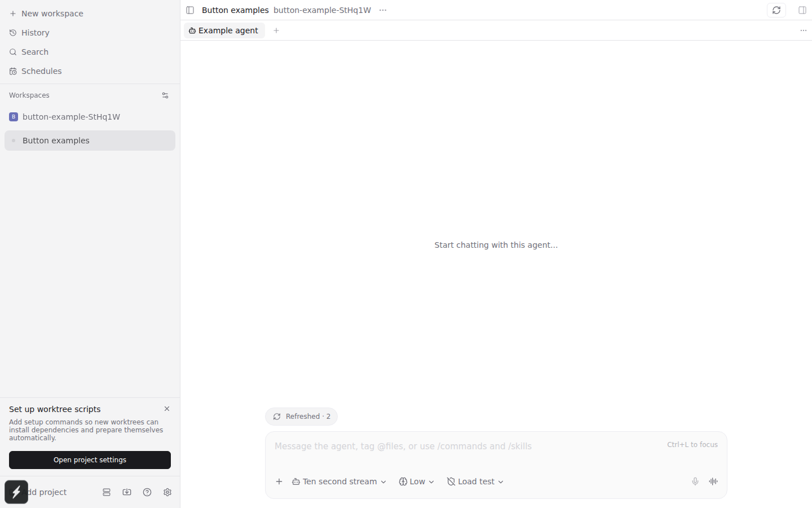Open the Load test dropdown

(475, 481)
